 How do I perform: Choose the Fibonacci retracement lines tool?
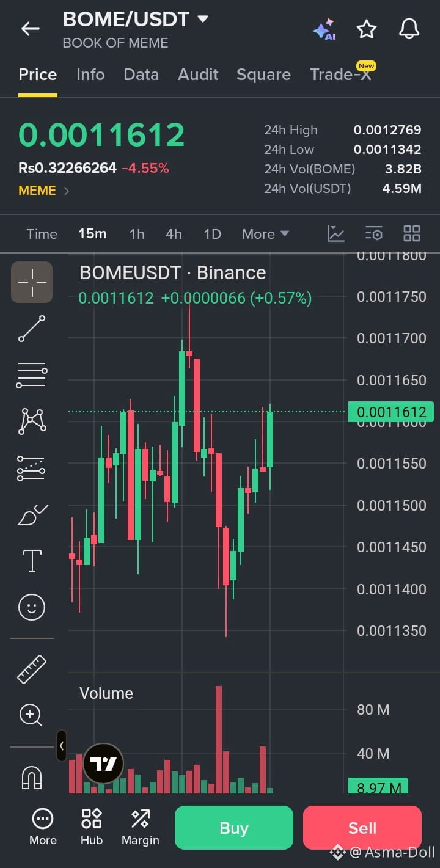[32, 375]
